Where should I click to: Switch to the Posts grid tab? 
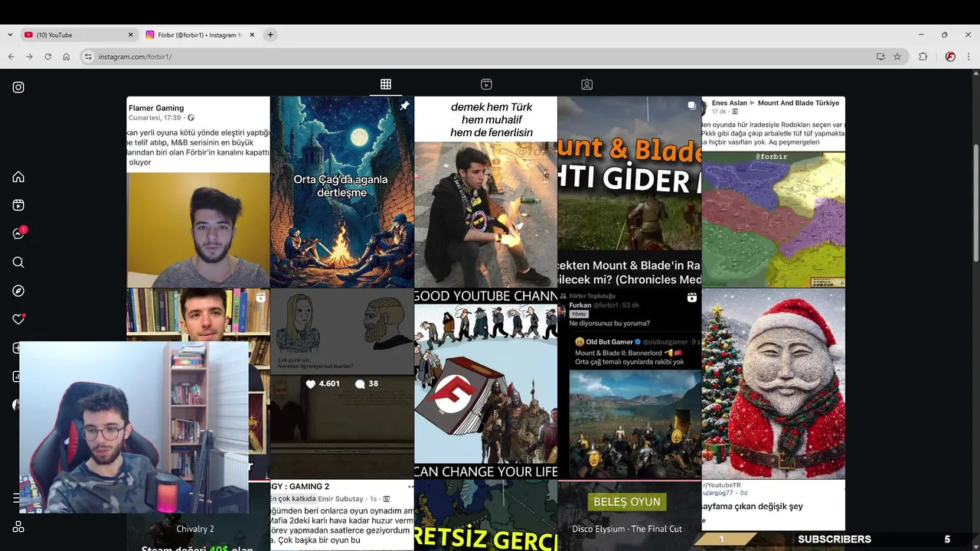click(x=386, y=84)
